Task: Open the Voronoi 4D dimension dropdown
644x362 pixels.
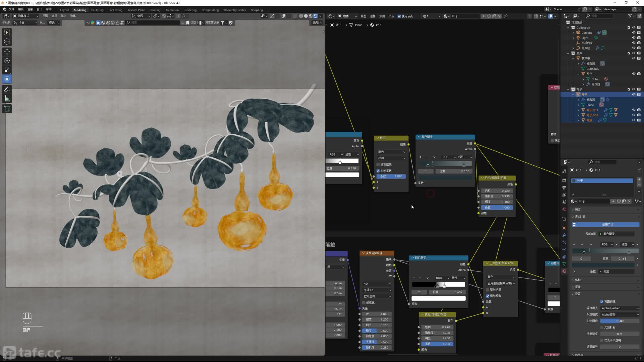Action: point(377,284)
